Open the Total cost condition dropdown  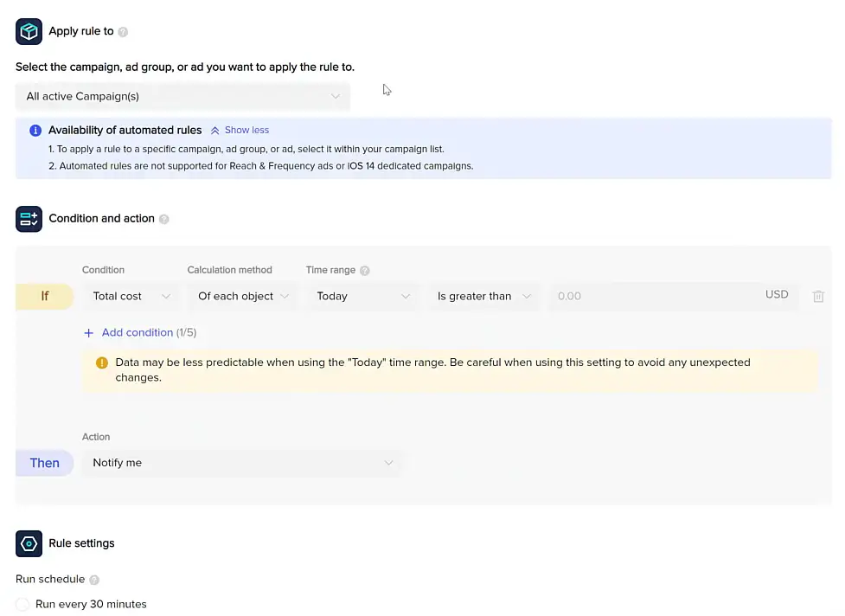coord(131,296)
